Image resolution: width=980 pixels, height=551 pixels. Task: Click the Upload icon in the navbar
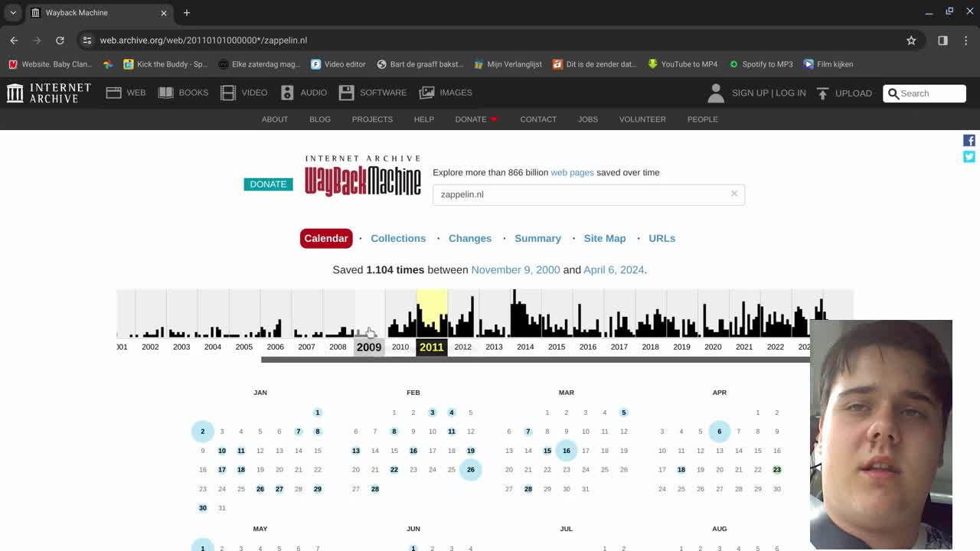coord(822,93)
